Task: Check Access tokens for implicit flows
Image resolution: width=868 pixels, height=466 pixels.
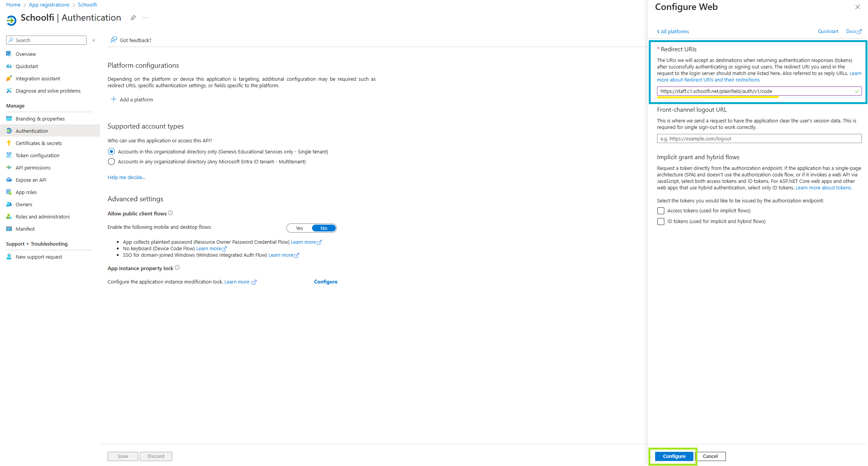Action: click(x=661, y=211)
